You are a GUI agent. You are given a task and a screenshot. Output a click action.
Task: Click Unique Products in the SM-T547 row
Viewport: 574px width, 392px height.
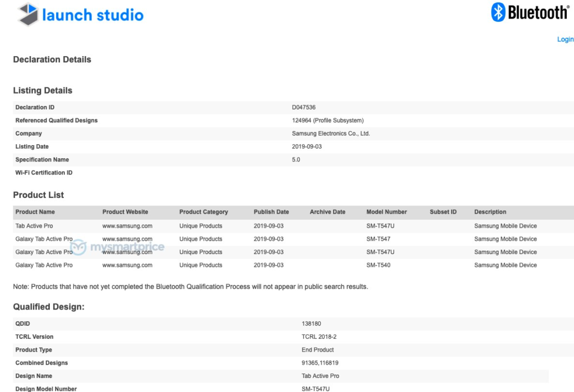(200, 239)
